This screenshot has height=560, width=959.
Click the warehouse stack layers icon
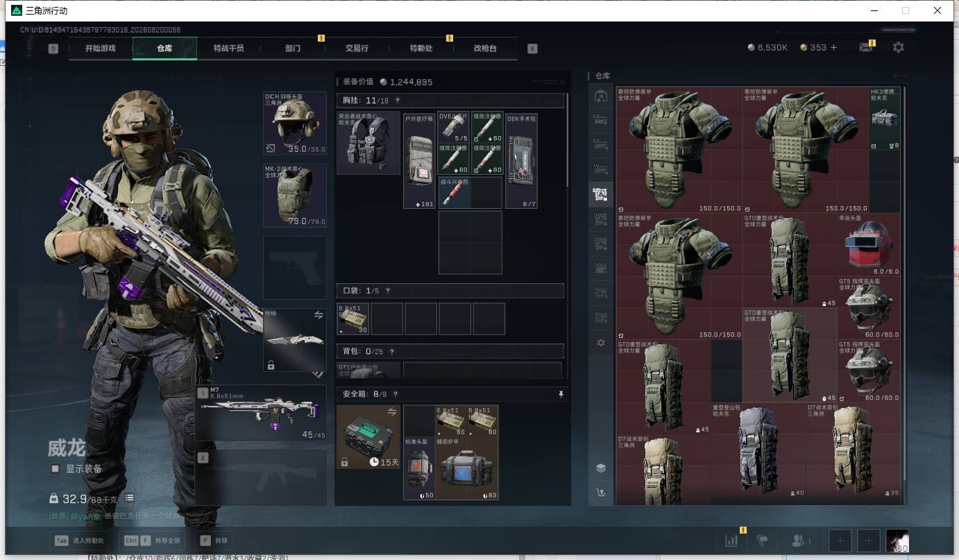601,468
